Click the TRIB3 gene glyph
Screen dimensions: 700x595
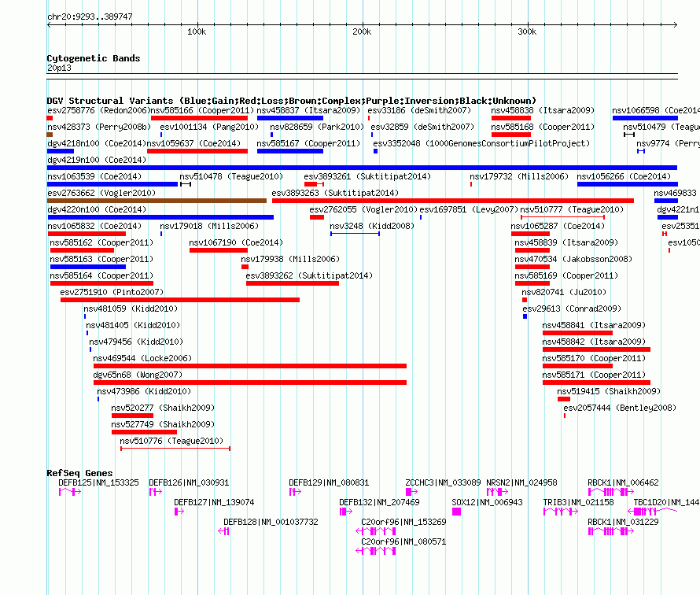(x=561, y=512)
